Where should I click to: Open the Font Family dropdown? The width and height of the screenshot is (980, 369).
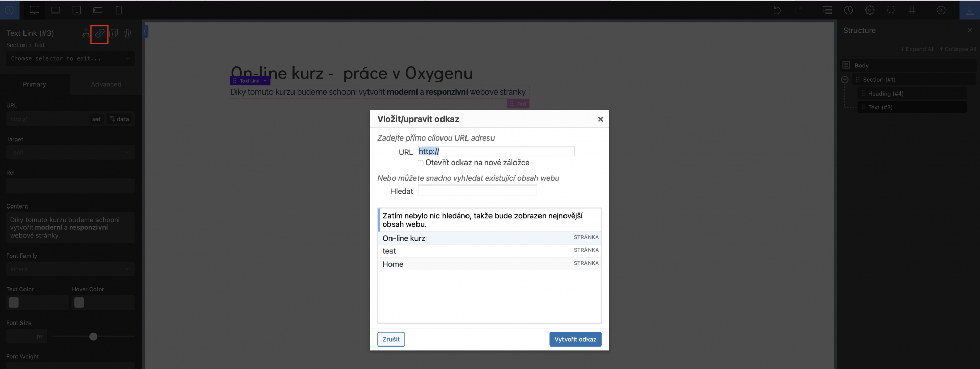[70, 269]
